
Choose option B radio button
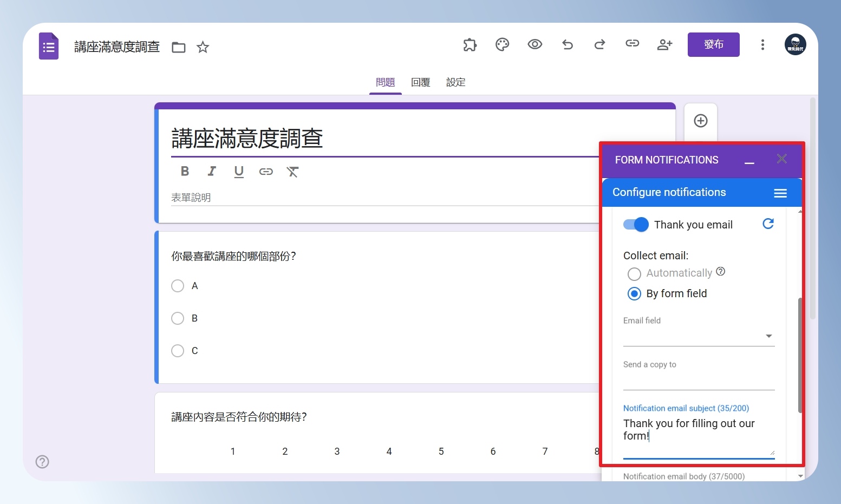[x=178, y=318]
